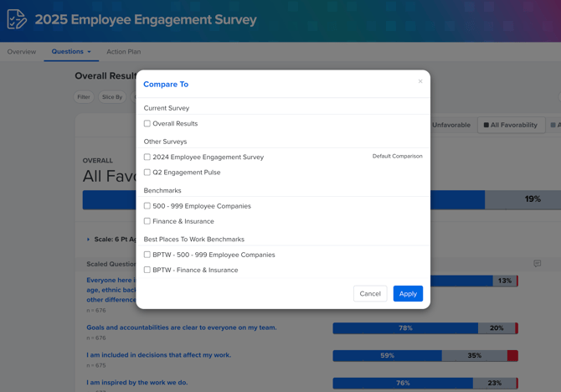Click the 35% neutral bar segment

click(475, 355)
